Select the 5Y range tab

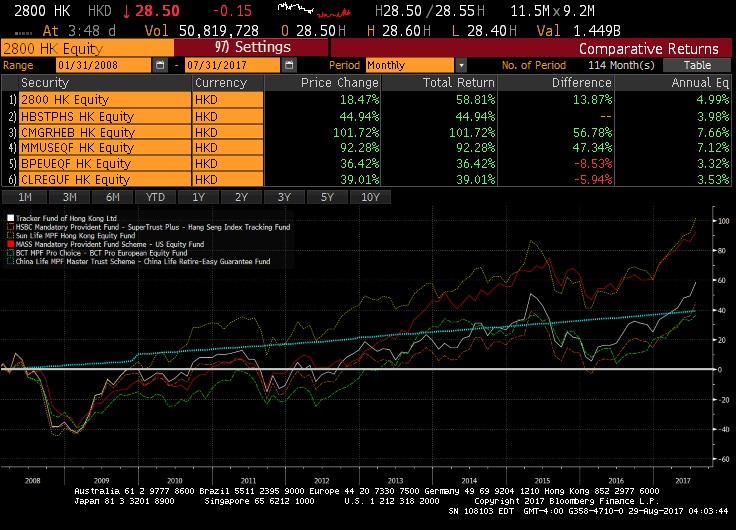coord(327,197)
